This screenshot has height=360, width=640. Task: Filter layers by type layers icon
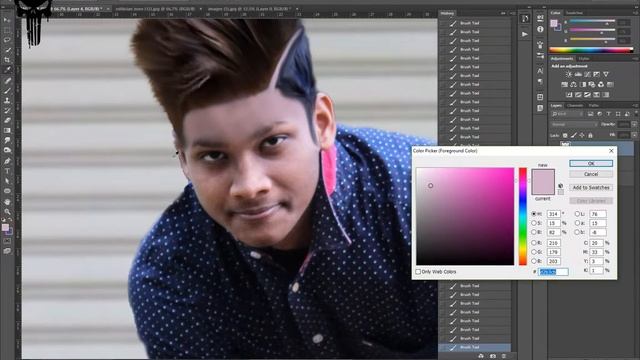[x=609, y=114]
